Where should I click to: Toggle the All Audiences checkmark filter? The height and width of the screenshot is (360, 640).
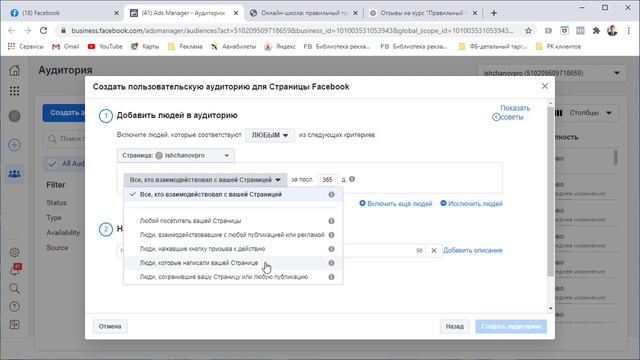pyautogui.click(x=64, y=164)
